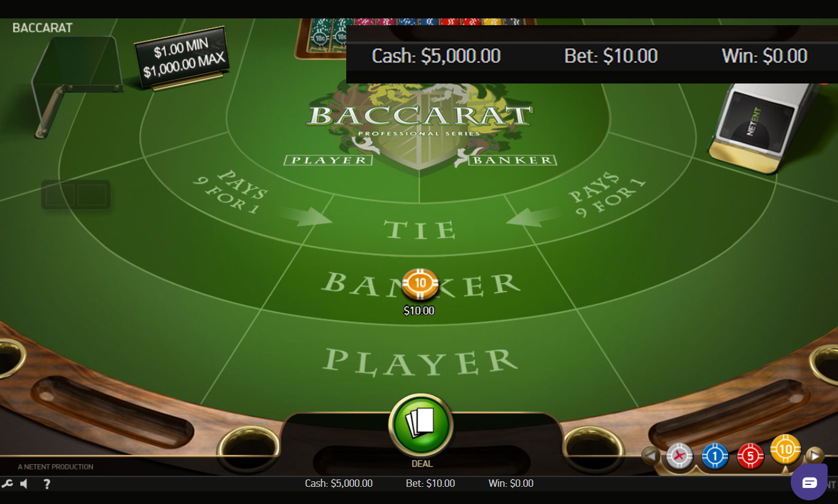Screen dimensions: 838x504
Task: Mute sound with the speaker icon
Action: (x=24, y=484)
